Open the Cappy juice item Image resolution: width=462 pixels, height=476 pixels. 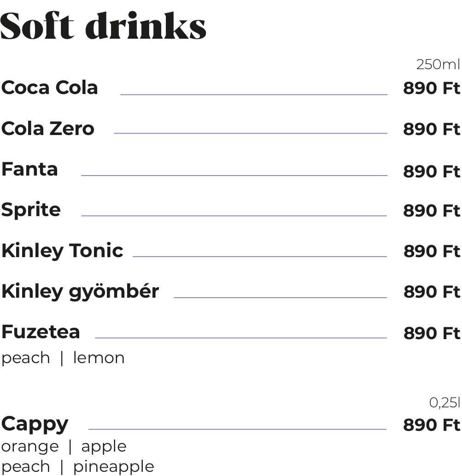(x=35, y=424)
